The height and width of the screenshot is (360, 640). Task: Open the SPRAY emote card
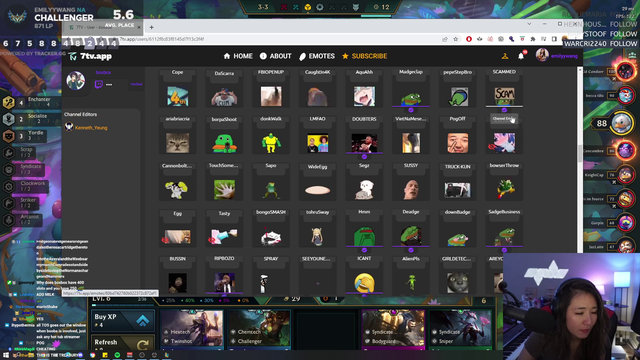tap(271, 276)
